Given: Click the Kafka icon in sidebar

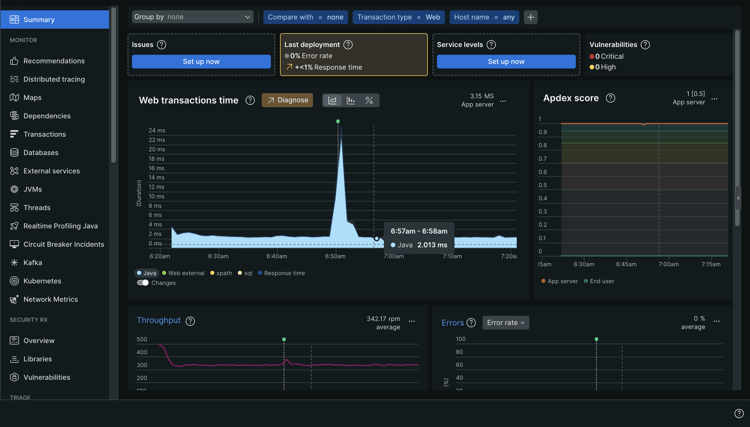Looking at the screenshot, I should 14,263.
